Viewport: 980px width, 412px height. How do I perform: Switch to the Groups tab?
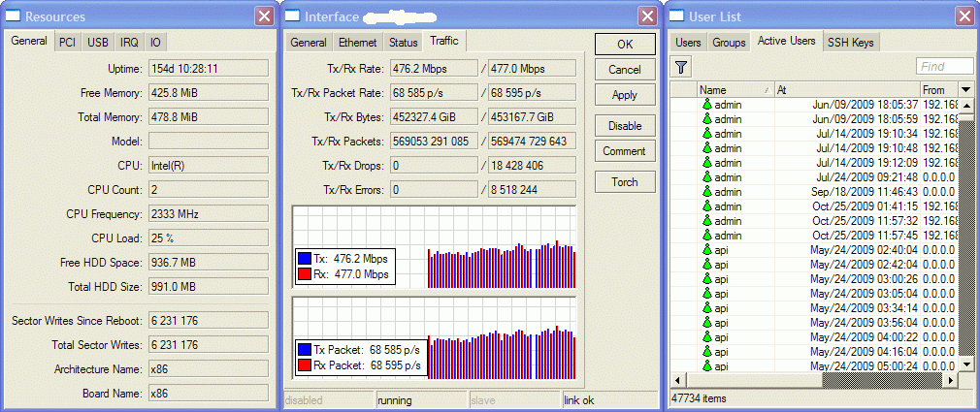pyautogui.click(x=730, y=43)
